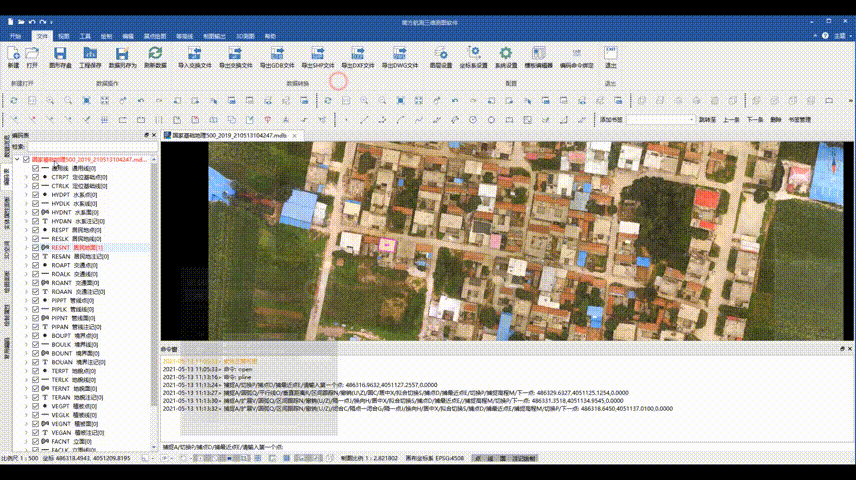
Task: Open the 3D视图 ribbon tab
Action: pos(244,35)
